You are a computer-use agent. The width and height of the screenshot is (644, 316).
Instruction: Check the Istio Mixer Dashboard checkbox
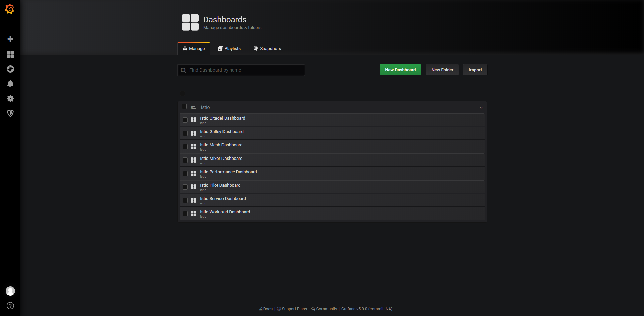pos(185,160)
